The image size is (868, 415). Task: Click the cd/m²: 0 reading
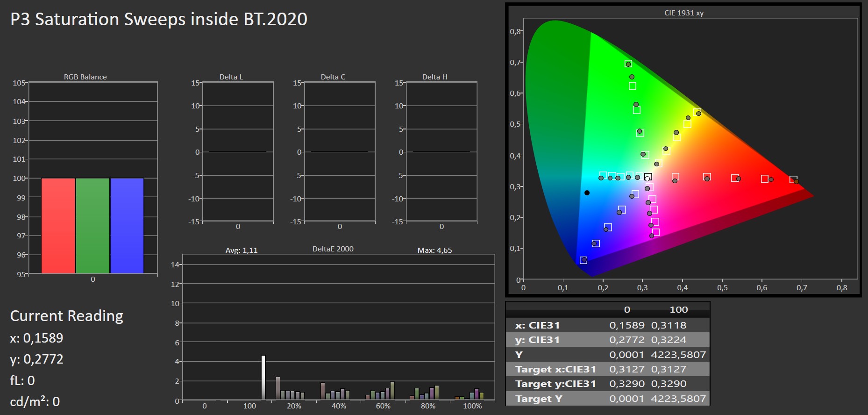[x=35, y=401]
